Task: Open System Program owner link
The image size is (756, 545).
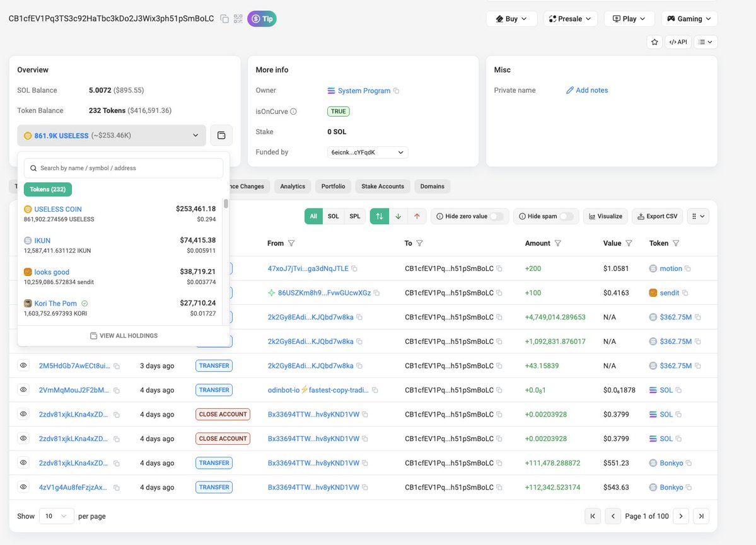Action: coord(364,91)
